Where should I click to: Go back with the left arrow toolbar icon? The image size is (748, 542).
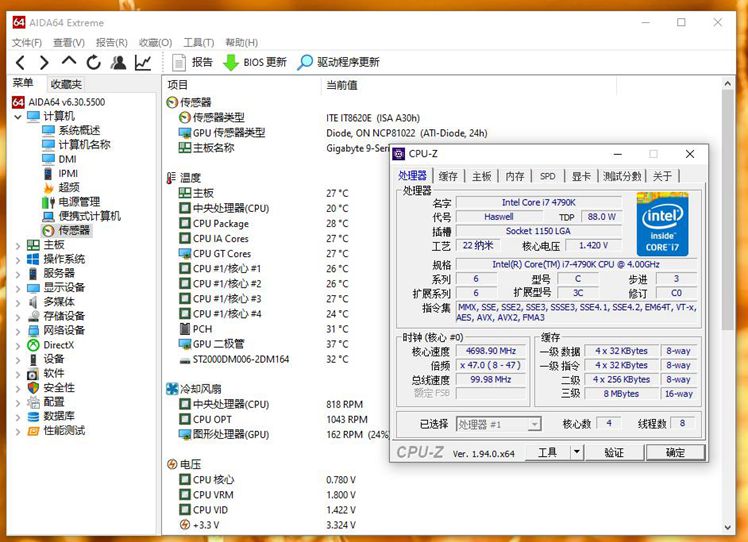click(20, 63)
